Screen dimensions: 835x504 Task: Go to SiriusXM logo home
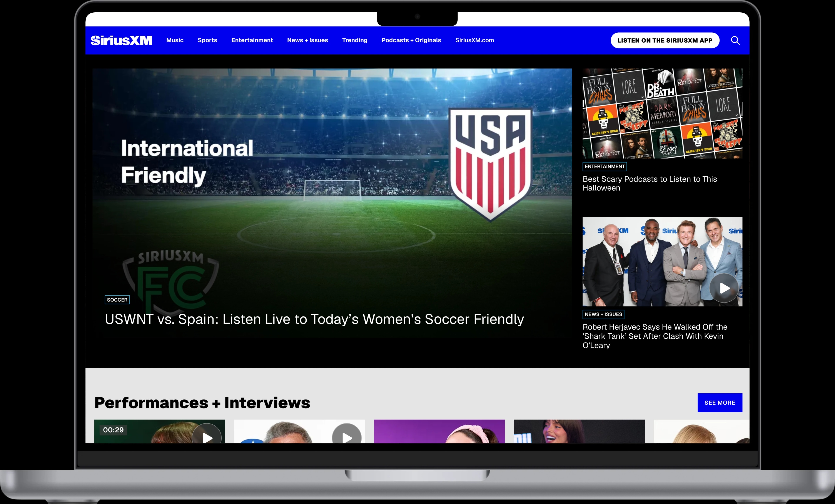click(x=121, y=40)
